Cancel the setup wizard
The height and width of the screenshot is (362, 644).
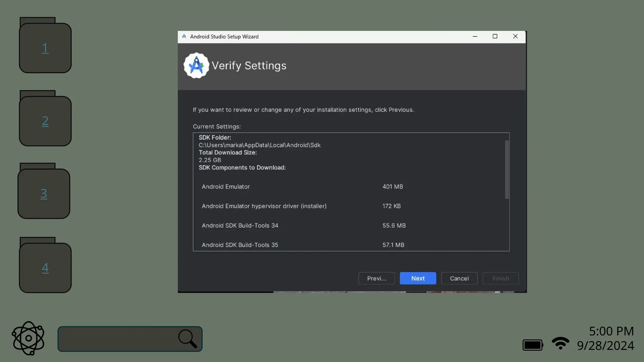point(459,278)
